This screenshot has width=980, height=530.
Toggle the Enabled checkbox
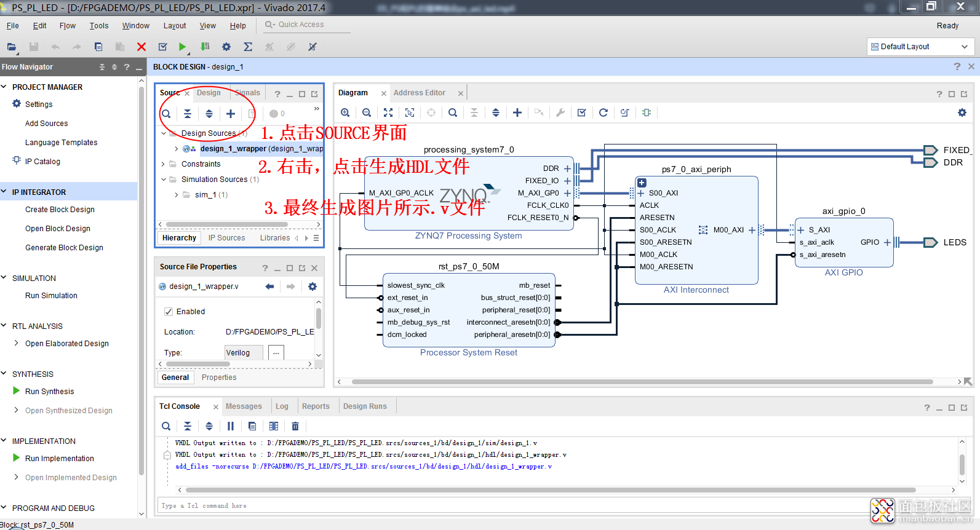pos(169,312)
